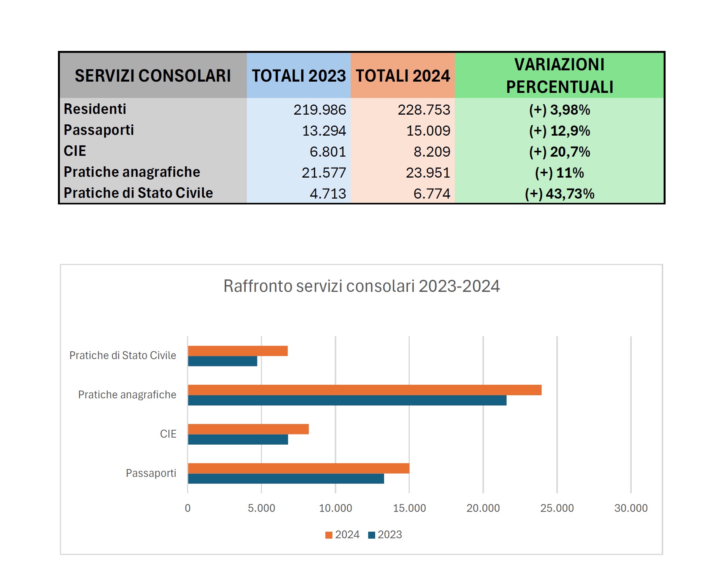Viewport: 727px width, 588px height.
Task: Select the chart title Raffronto servizi consolari
Action: tap(361, 286)
